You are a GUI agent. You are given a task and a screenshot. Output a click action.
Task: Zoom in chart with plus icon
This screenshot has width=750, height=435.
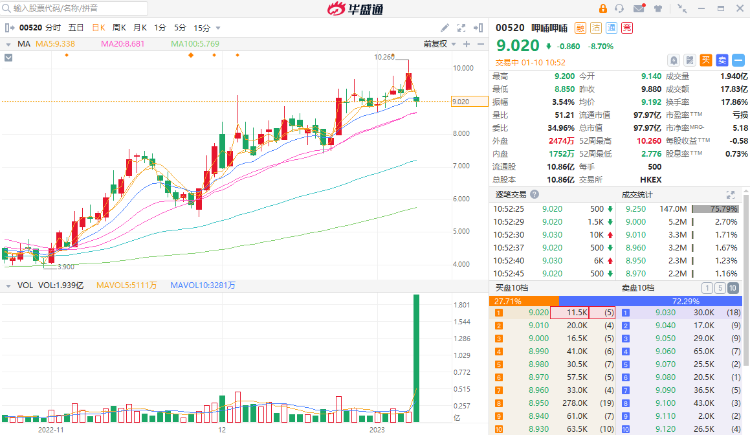(467, 44)
